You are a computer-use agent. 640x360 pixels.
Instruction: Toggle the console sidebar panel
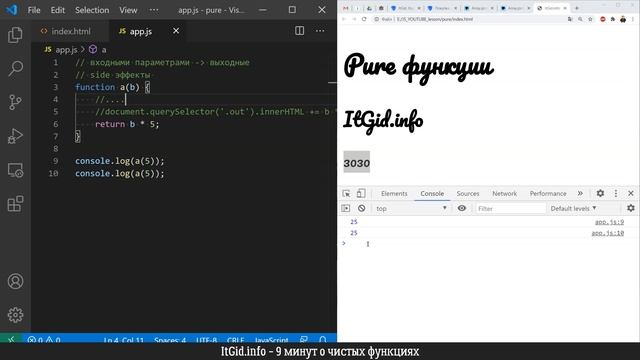[346, 208]
